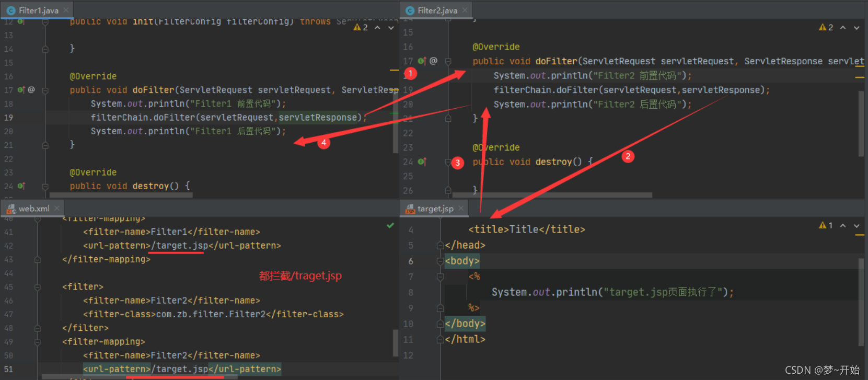The height and width of the screenshot is (380, 868).
Task: Collapse the scriptlet fold at target.jsp line 7
Action: 440,277
